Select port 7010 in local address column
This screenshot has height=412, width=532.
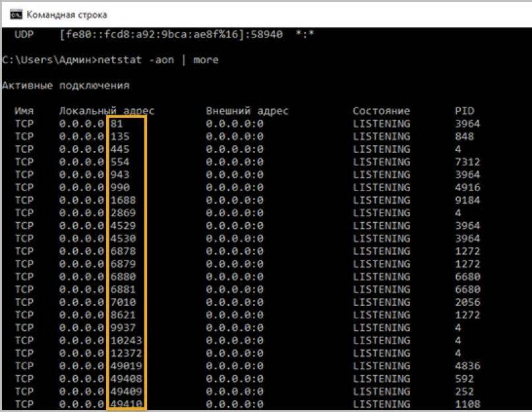click(123, 302)
